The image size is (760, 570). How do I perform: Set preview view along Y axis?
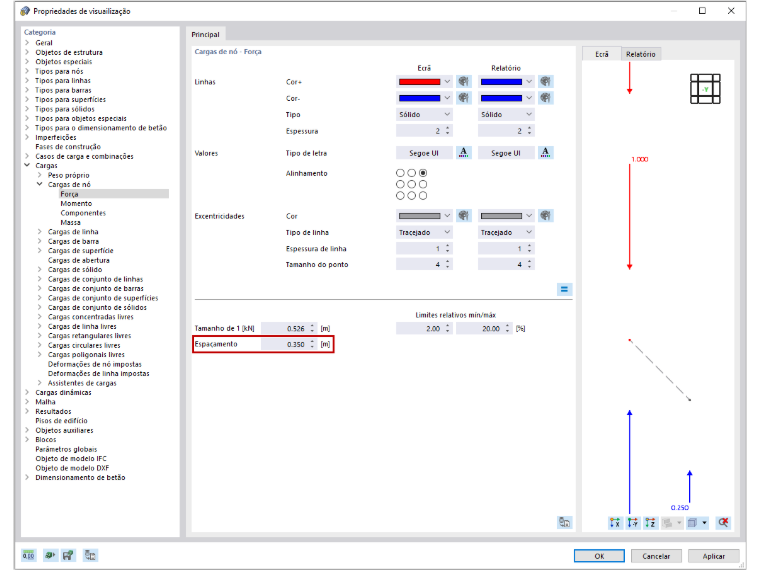pos(633,522)
